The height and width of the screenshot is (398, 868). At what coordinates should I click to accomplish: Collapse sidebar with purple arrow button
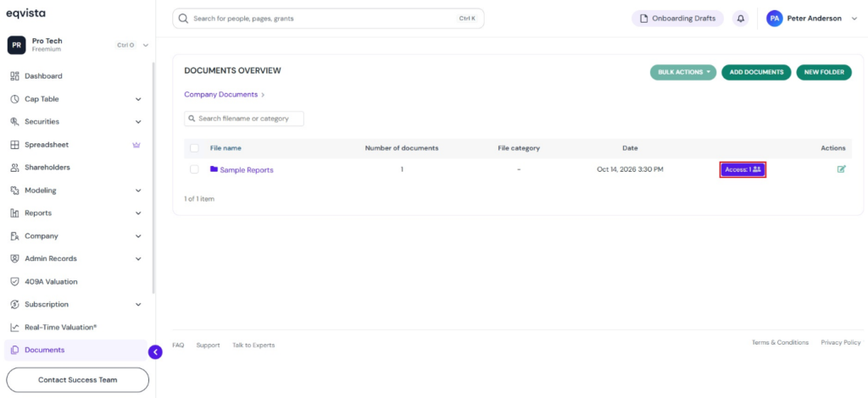coord(156,351)
